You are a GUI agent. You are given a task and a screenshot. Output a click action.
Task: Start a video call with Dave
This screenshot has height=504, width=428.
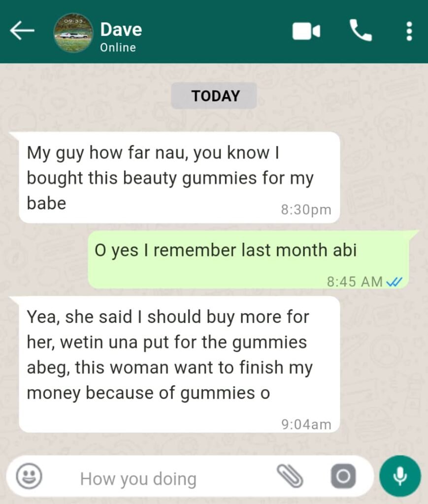coord(306,31)
